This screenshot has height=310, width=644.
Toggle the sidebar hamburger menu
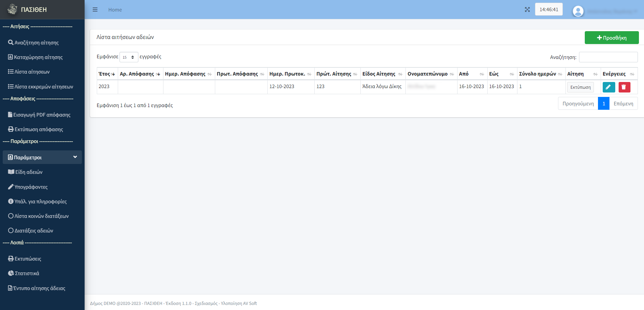95,9
